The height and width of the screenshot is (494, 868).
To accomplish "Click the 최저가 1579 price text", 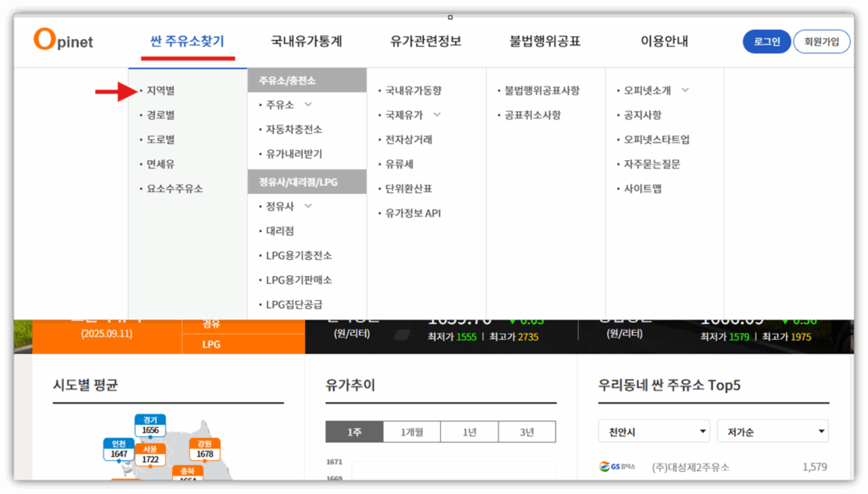I will pos(725,336).
